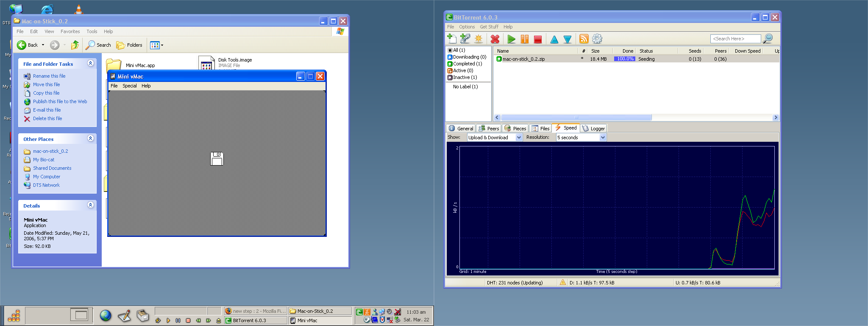Click the orange Pause torrent icon
The width and height of the screenshot is (868, 326).
coord(525,39)
